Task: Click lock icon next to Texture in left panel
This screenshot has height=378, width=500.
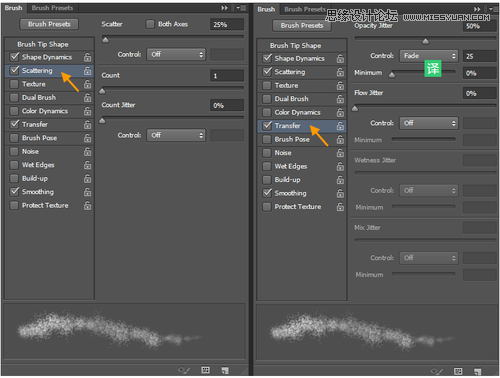Action: point(87,84)
